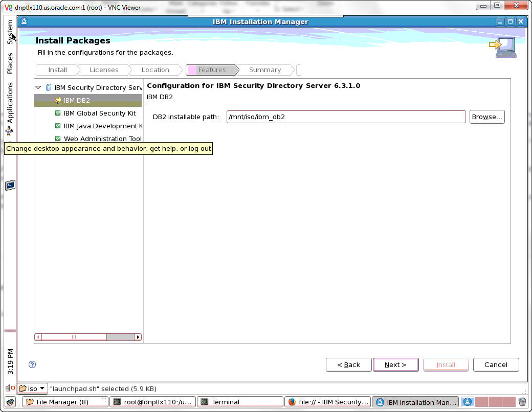Click the VNC Viewer logo in title bar
Viewport: 532px width, 412px height.
[9, 7]
